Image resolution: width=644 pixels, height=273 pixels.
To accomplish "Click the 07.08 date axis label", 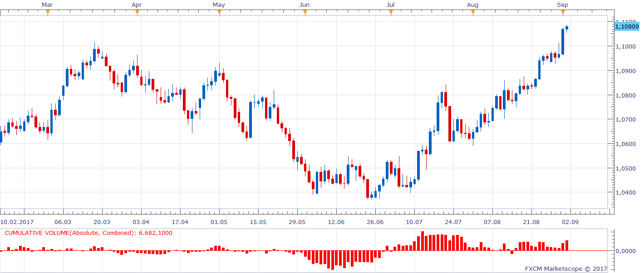I will click(492, 222).
